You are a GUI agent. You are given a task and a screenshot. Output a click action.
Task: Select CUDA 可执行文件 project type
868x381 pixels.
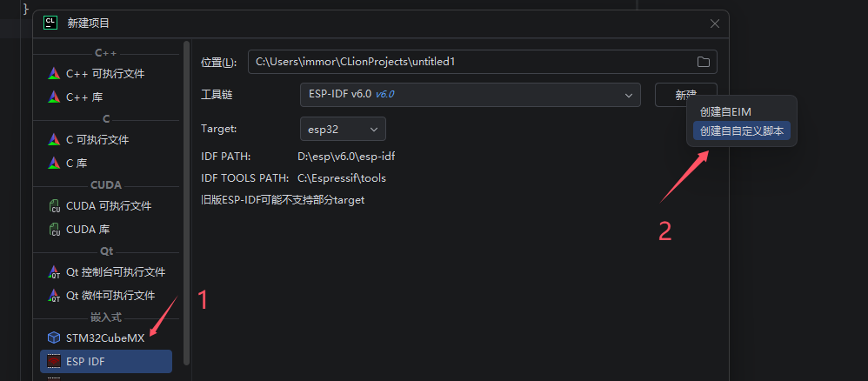pos(106,206)
